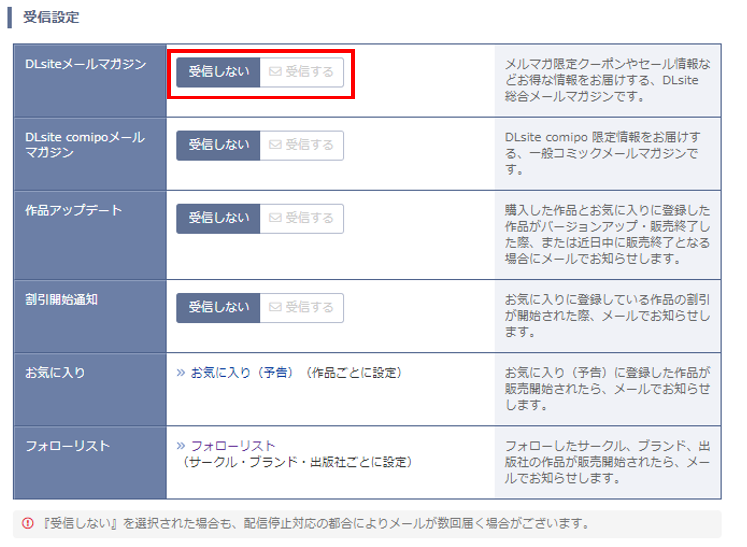Screen dimensions: 747x547
Task: Open the お気に入り（予告） link
Action: tap(241, 373)
